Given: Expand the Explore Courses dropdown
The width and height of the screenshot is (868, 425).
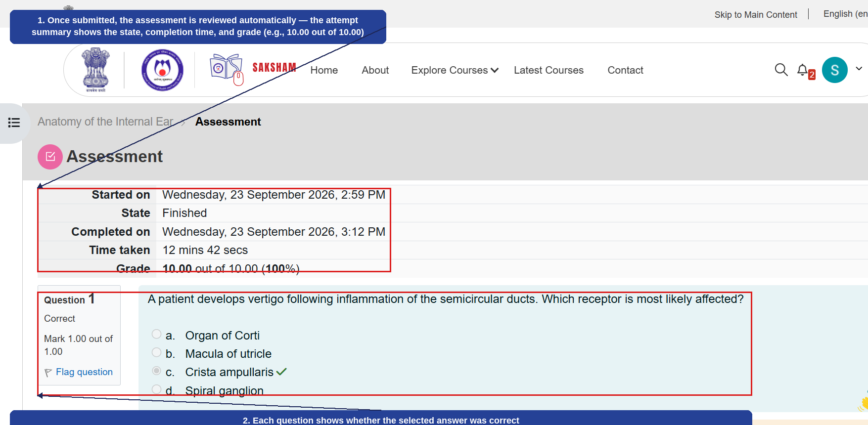Looking at the screenshot, I should pyautogui.click(x=455, y=70).
